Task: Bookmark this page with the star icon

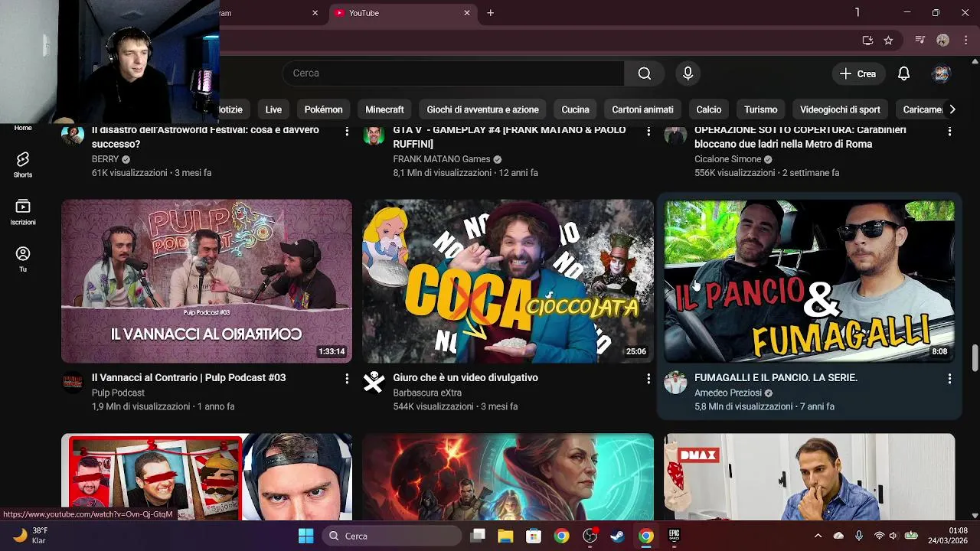Action: pyautogui.click(x=888, y=41)
